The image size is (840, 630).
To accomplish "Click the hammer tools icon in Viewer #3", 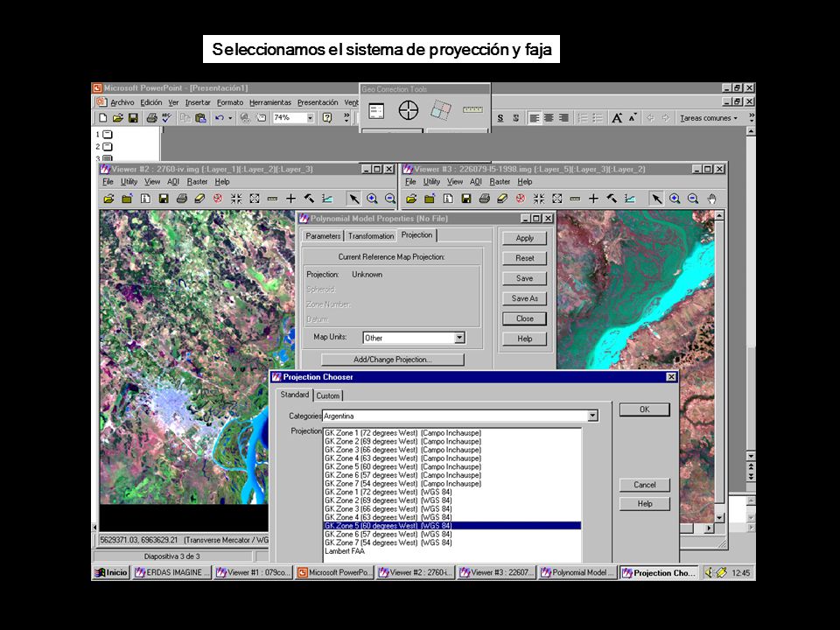I will 612,199.
